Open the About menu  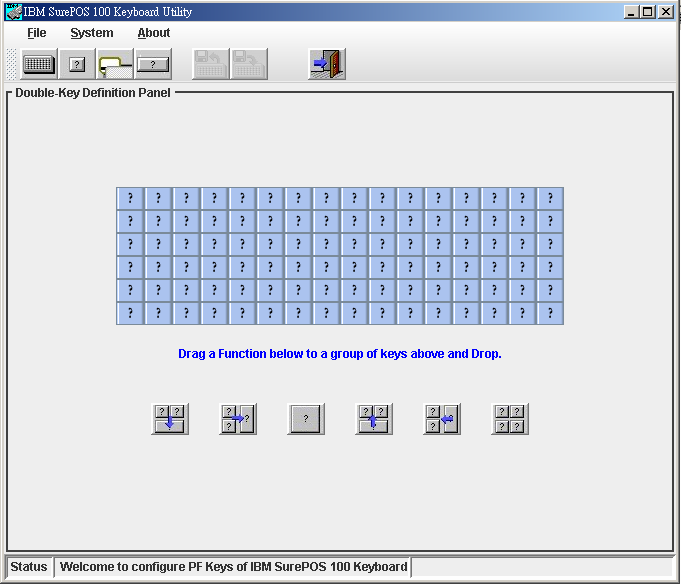(154, 33)
